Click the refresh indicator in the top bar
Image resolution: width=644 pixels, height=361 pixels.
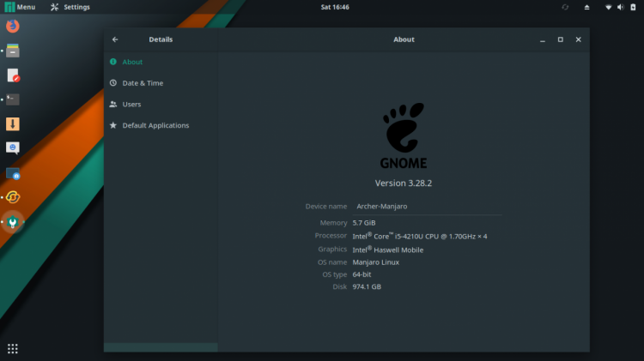(x=565, y=7)
